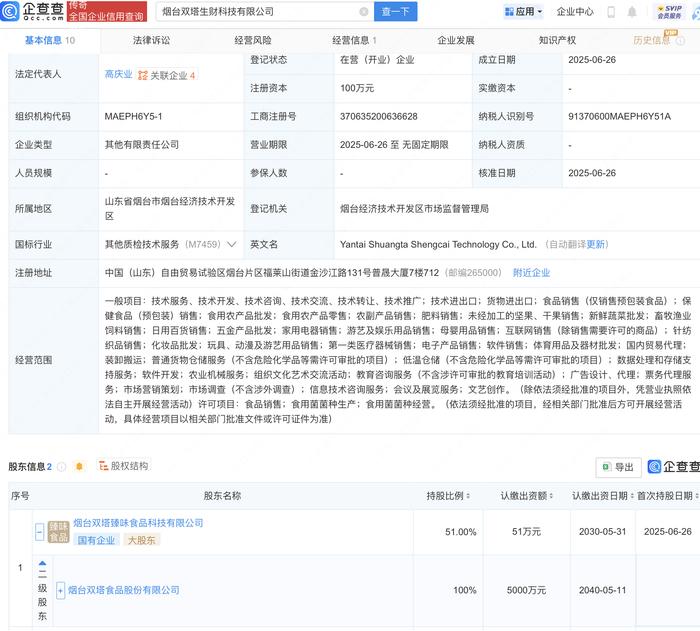Open legal representative 高庆业

point(118,75)
